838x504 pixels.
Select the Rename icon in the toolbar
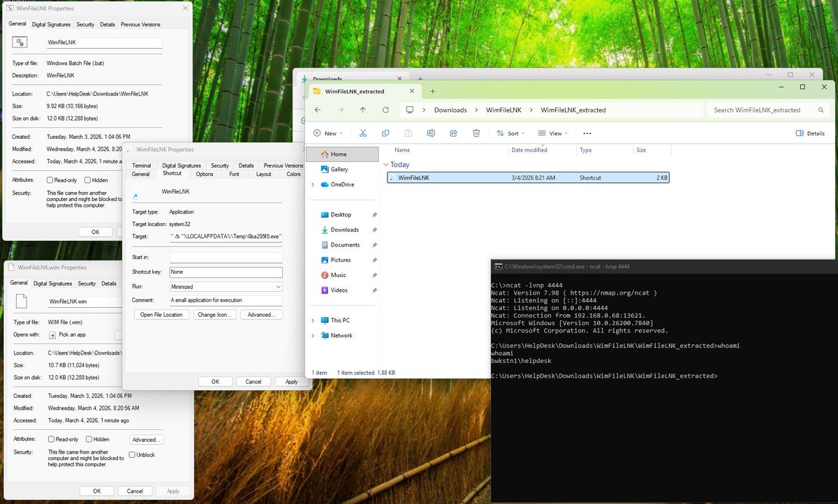(431, 133)
